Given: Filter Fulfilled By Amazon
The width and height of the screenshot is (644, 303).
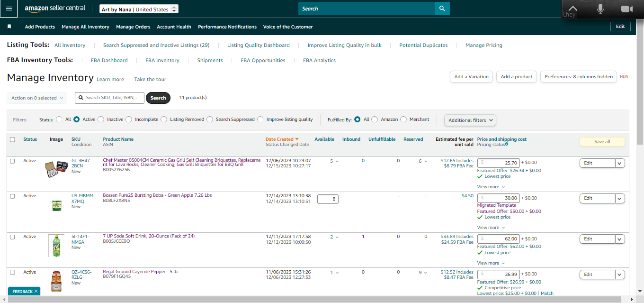Looking at the screenshot, I should [375, 119].
